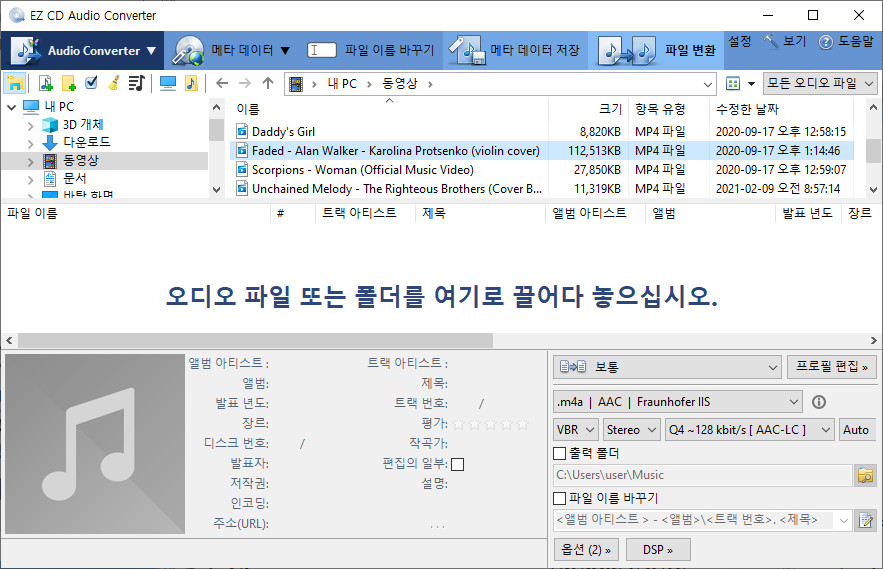Click the convert files toolbar button
883x569 pixels.
(x=655, y=50)
